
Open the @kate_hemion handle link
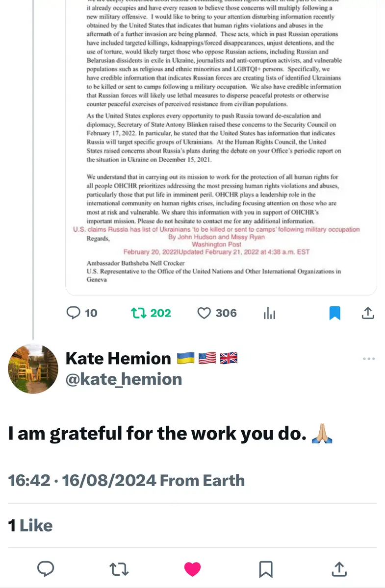124,379
